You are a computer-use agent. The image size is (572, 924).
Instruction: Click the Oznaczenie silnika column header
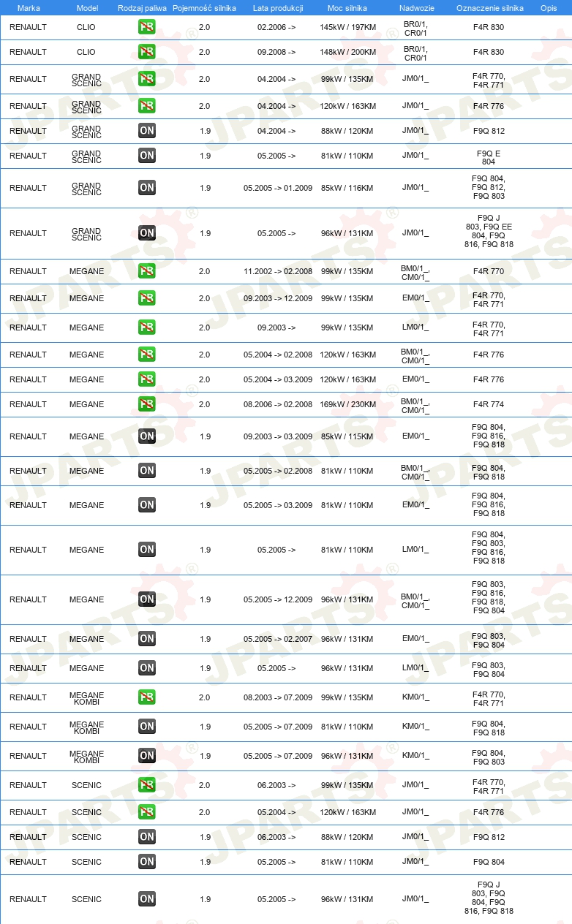pos(489,8)
